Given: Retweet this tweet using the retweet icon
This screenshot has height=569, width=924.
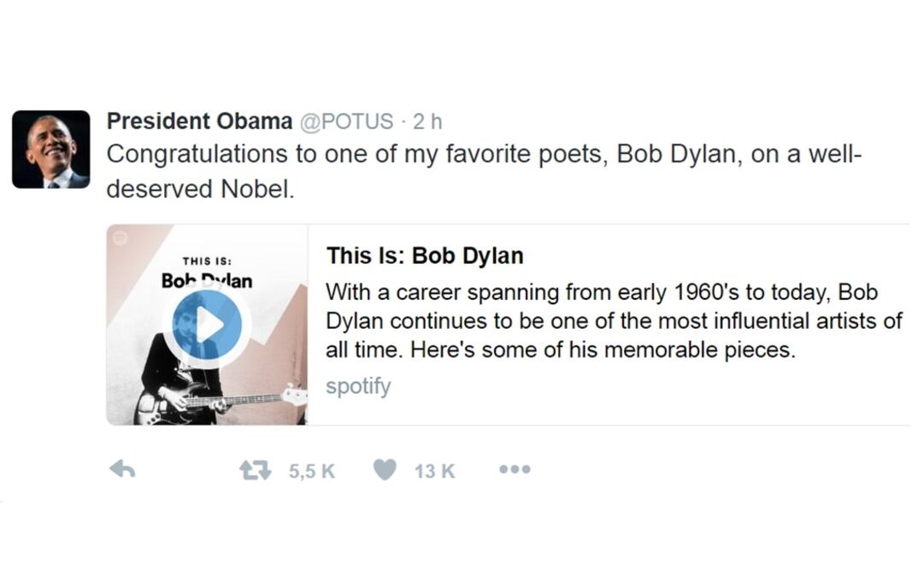Looking at the screenshot, I should point(255,470).
